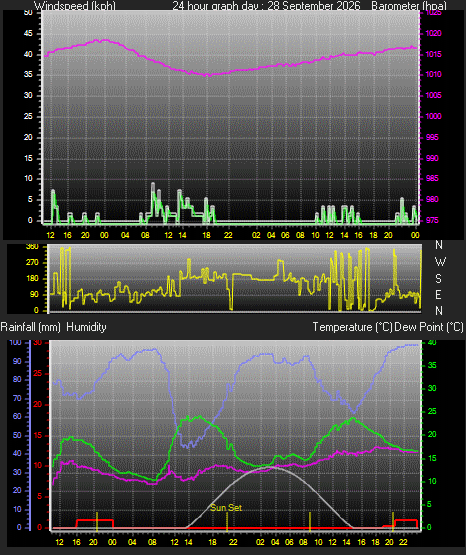Select 1020 on the barometer axis
Image resolution: width=466 pixels, height=555 pixels.
[433, 33]
